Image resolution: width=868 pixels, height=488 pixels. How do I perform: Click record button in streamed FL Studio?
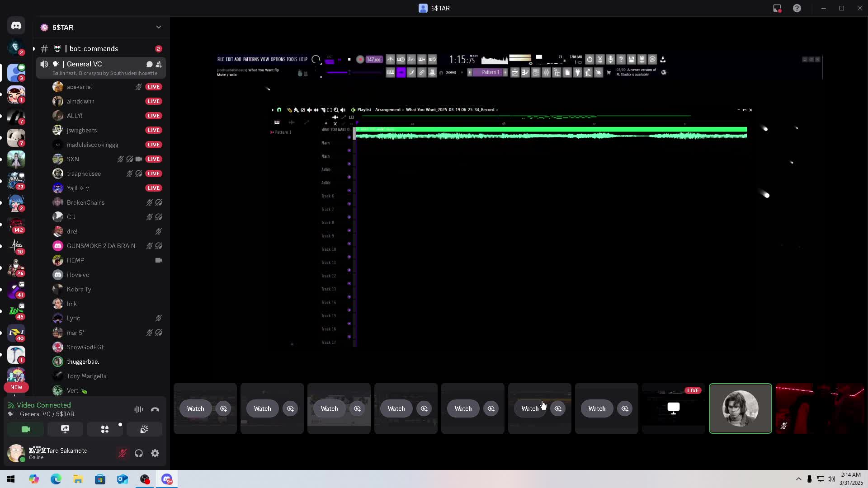point(360,59)
